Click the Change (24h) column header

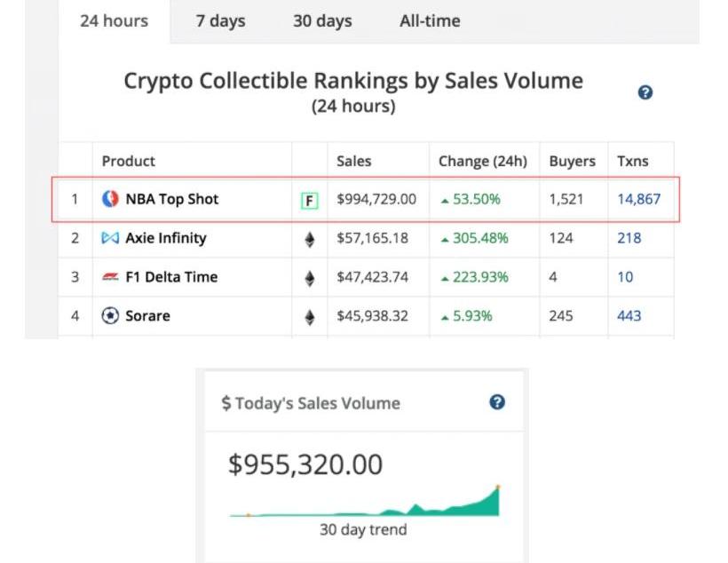483,162
